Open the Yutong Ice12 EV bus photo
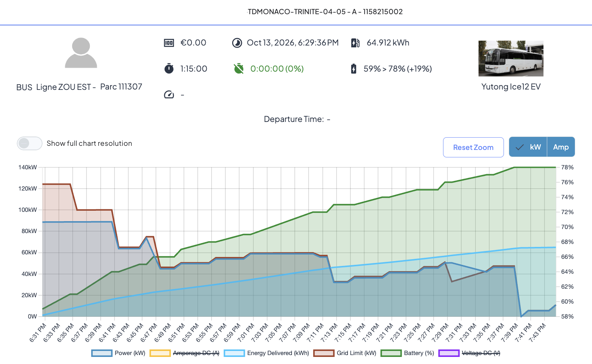Viewport: 592px width, 364px height. click(511, 59)
